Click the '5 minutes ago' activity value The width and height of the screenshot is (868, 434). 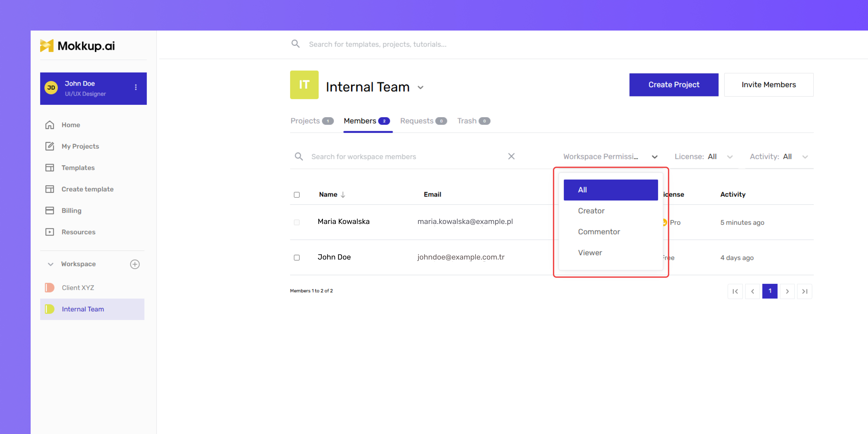click(x=742, y=222)
